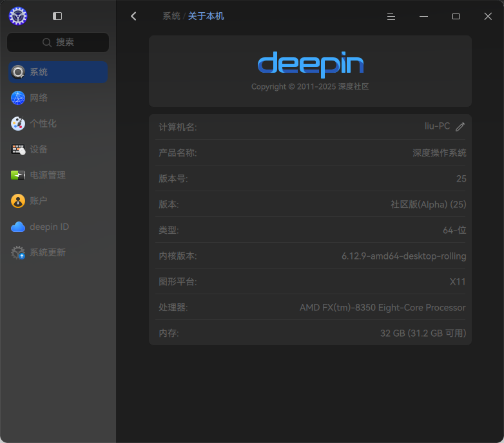Click the Control Center gear logo icon

pos(18,16)
